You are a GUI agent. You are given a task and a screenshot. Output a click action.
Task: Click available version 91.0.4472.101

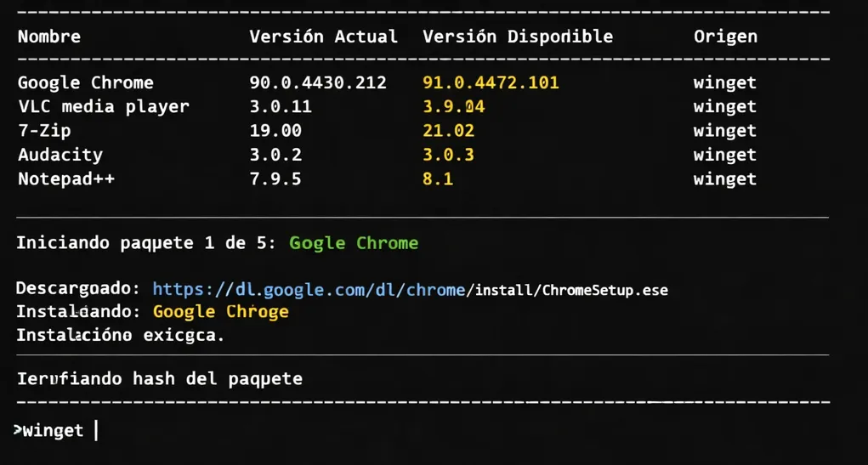click(x=491, y=82)
